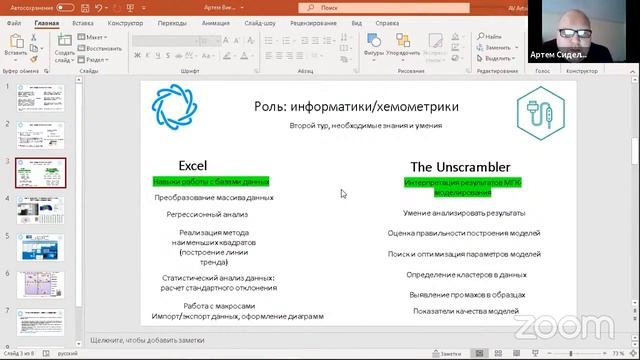This screenshot has height=360, width=640.
Task: Open the Выделить select dropdown
Action: 496,59
